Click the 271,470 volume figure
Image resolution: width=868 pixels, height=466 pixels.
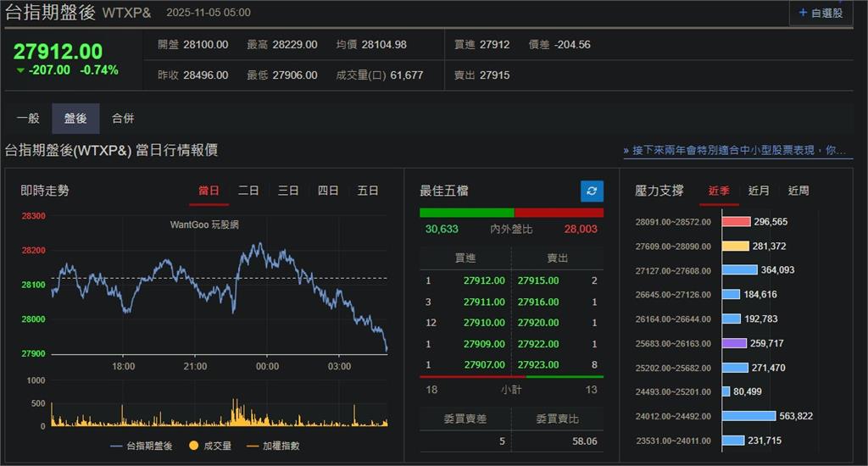[768, 368]
